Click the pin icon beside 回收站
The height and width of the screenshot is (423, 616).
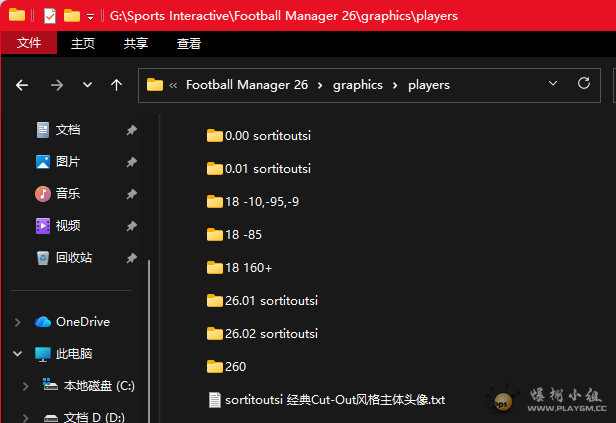(x=132, y=258)
